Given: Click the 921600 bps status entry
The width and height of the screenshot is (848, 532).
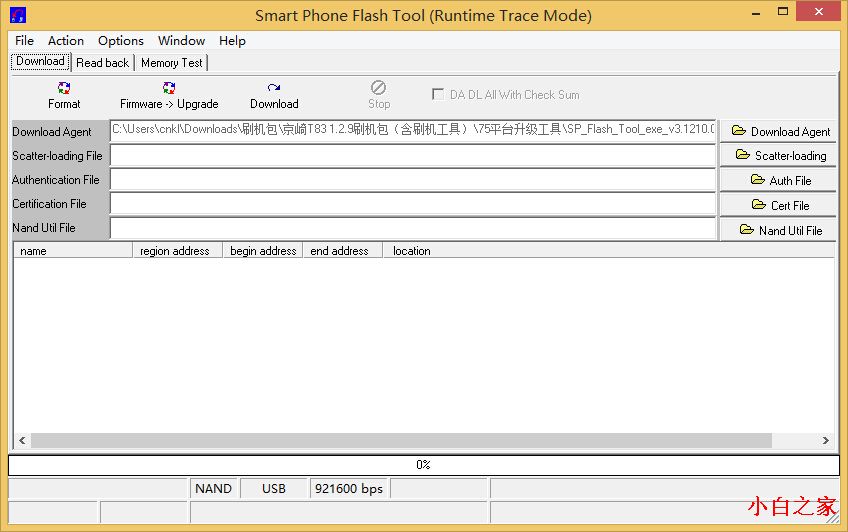Looking at the screenshot, I should pyautogui.click(x=349, y=489).
